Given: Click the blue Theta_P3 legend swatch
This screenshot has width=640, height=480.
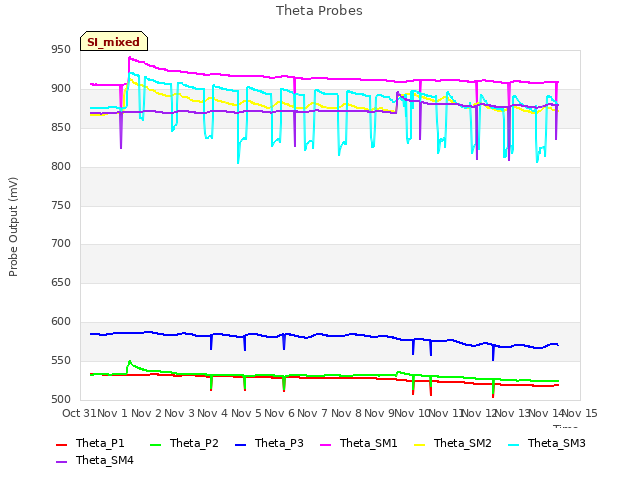Looking at the screenshot, I should point(240,444).
